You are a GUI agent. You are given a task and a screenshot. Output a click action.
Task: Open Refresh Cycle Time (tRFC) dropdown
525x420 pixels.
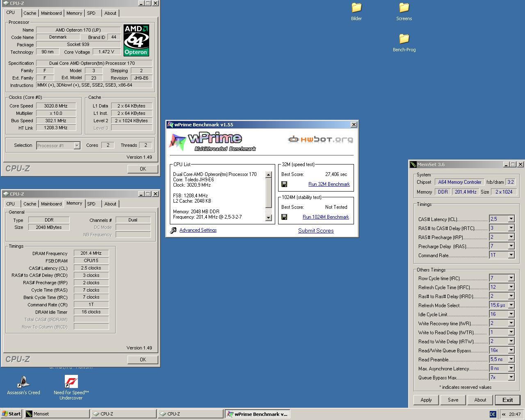coord(502,287)
